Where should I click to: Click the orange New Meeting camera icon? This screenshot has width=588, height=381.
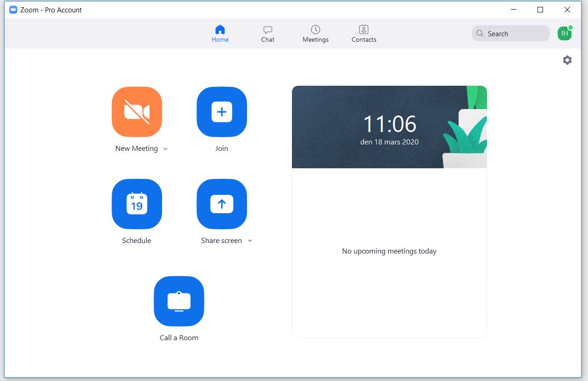(x=137, y=112)
